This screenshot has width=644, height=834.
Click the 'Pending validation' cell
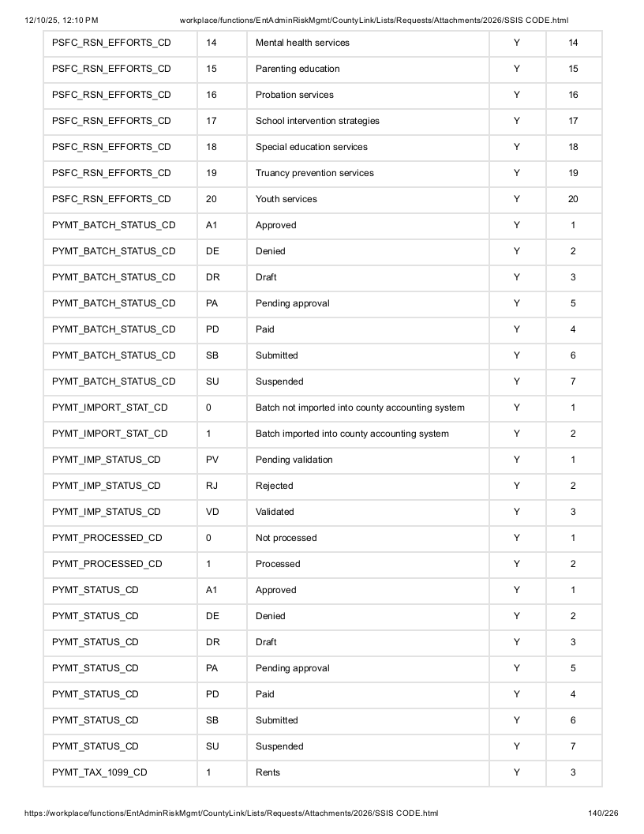click(368, 460)
